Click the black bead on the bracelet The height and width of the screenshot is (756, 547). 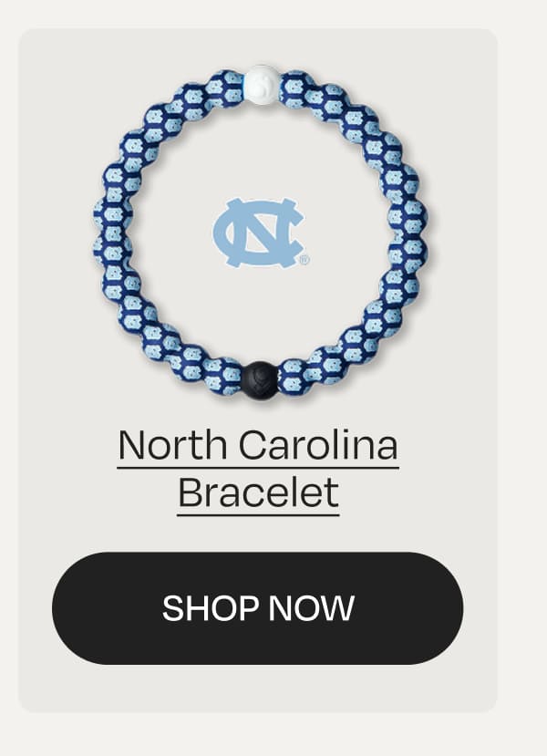(x=260, y=380)
